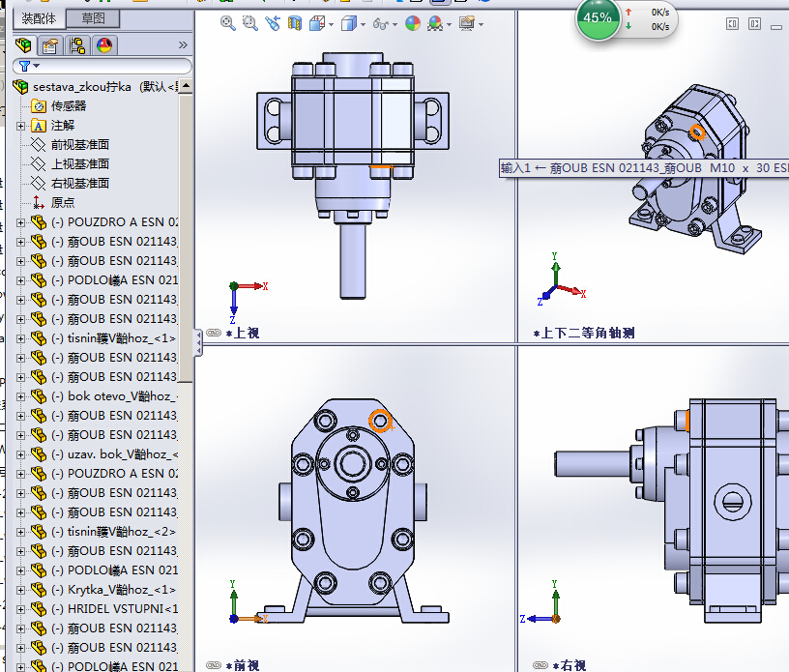Image resolution: width=789 pixels, height=672 pixels.
Task: Click the 上视 view link icon
Action: click(x=214, y=333)
